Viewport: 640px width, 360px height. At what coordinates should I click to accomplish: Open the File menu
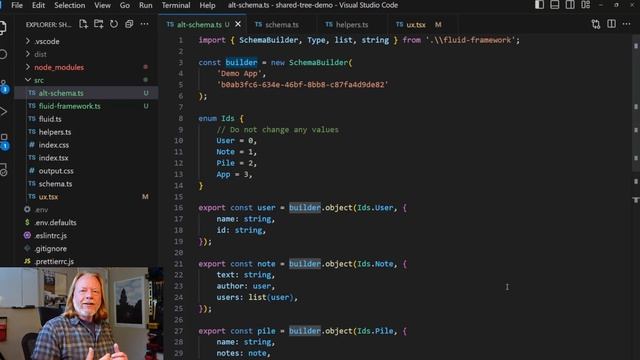[17, 5]
